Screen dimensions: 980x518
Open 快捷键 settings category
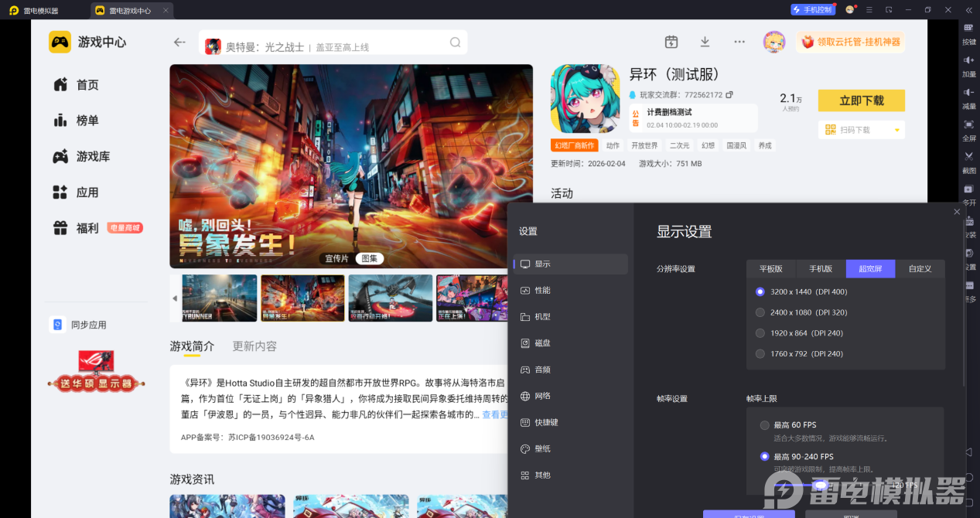click(571, 422)
